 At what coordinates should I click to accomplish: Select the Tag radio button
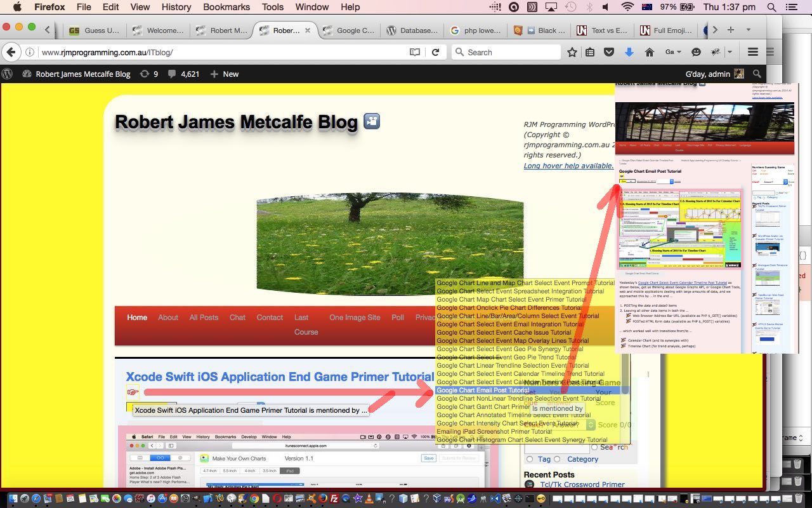coord(530,459)
